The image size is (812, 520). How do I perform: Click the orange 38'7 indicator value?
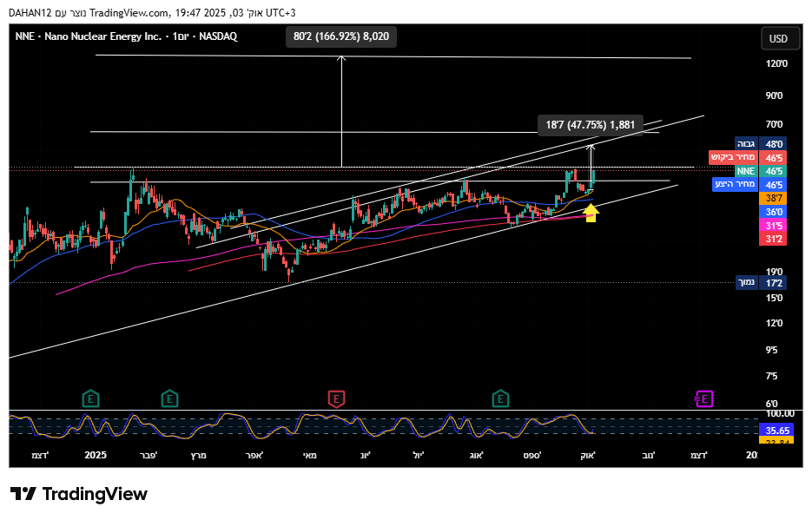773,198
